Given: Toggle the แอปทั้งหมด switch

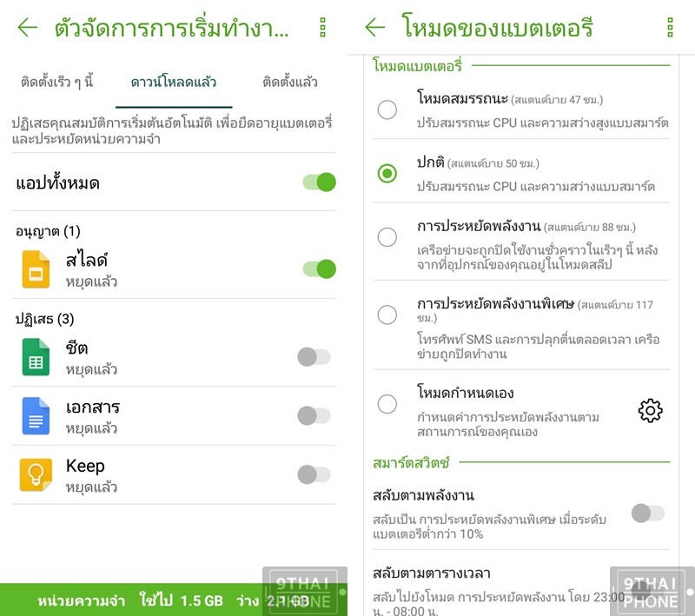Looking at the screenshot, I should 319,182.
